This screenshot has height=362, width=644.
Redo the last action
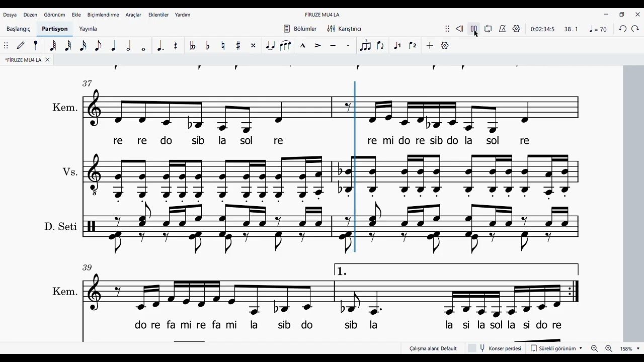coord(635,29)
